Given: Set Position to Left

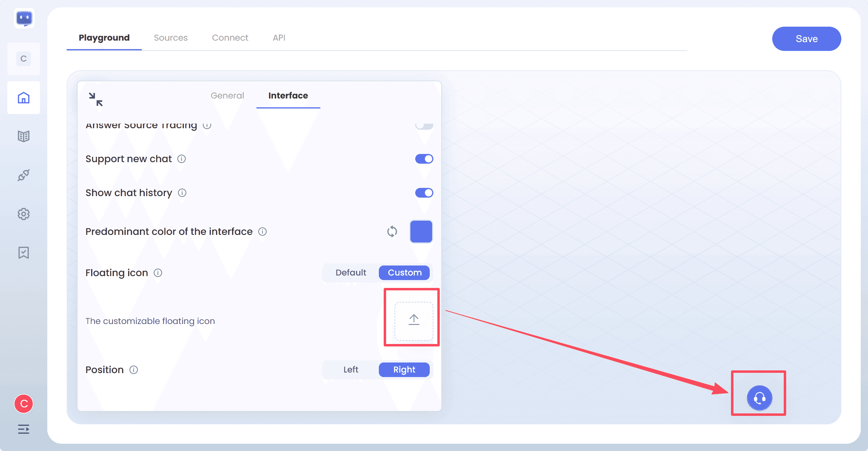Looking at the screenshot, I should pyautogui.click(x=351, y=369).
